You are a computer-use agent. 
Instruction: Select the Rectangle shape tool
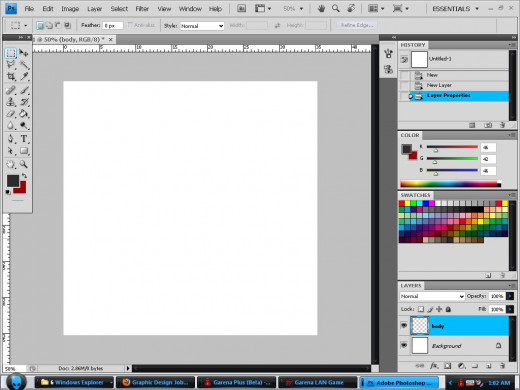24,151
